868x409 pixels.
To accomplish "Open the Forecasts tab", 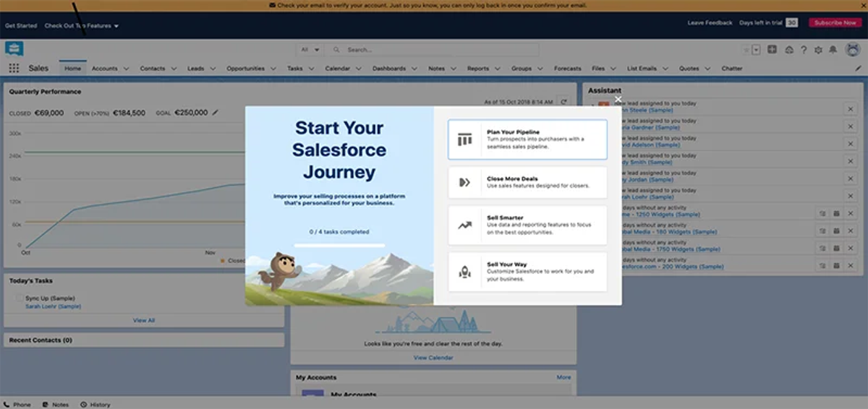I will 568,69.
